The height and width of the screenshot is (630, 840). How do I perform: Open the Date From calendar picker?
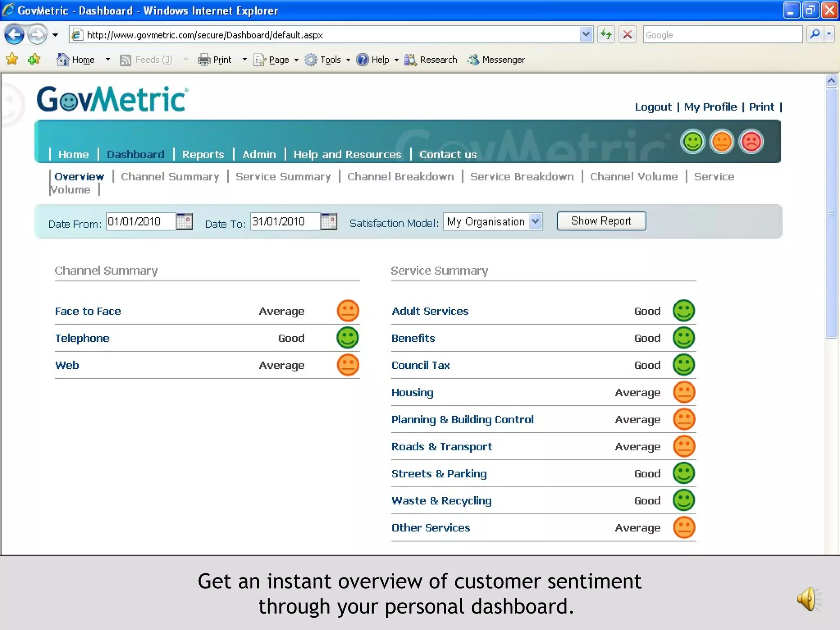coord(184,221)
